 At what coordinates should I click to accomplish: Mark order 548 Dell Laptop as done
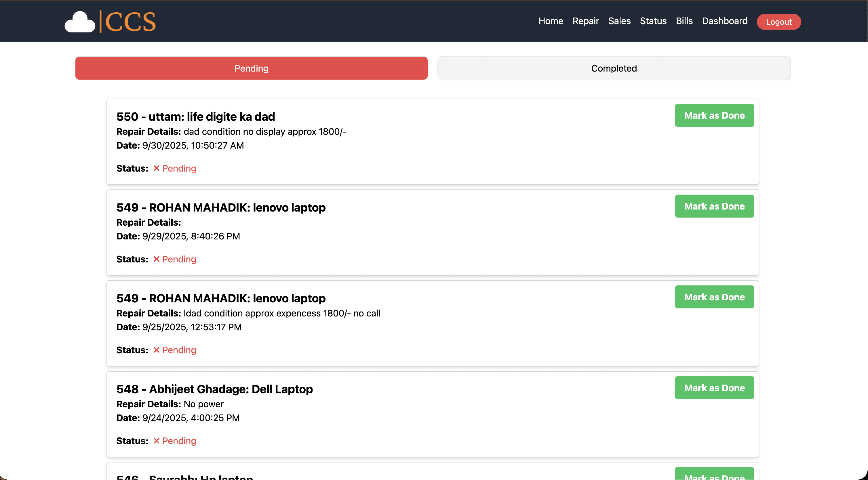point(714,388)
